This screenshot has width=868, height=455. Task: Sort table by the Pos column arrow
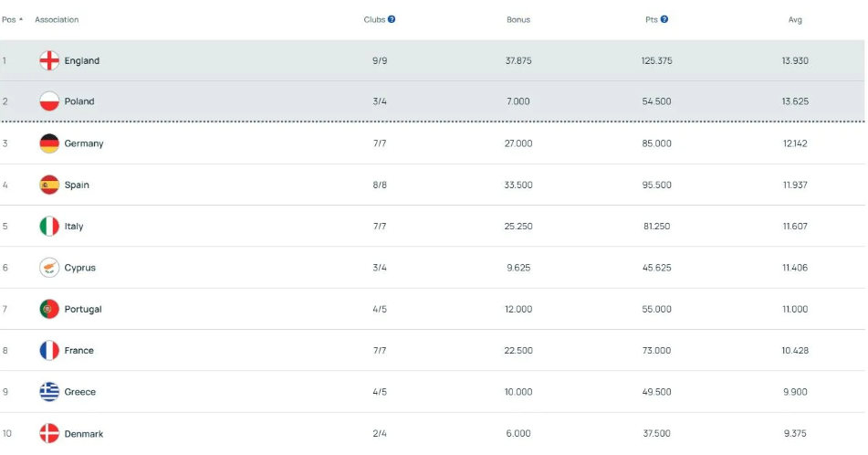pyautogui.click(x=20, y=19)
